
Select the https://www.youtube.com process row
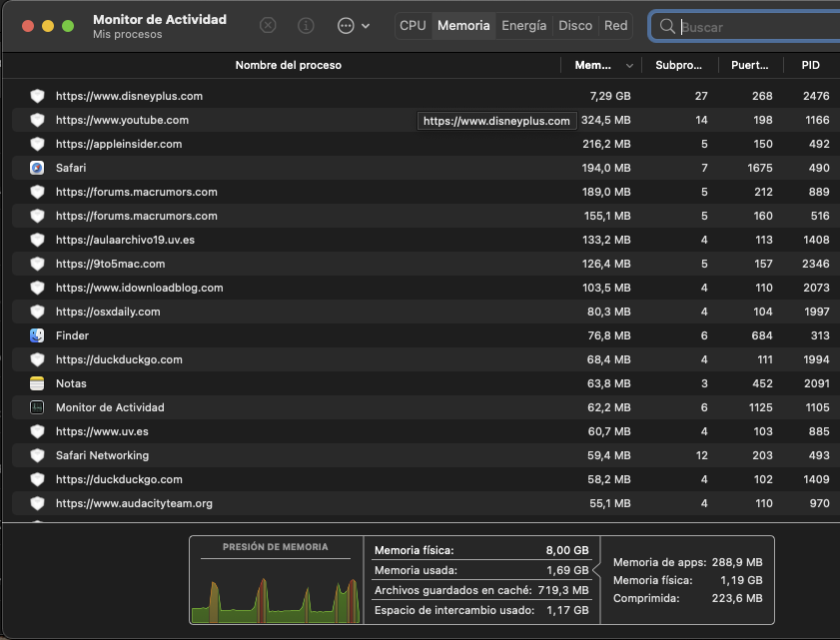(x=425, y=120)
